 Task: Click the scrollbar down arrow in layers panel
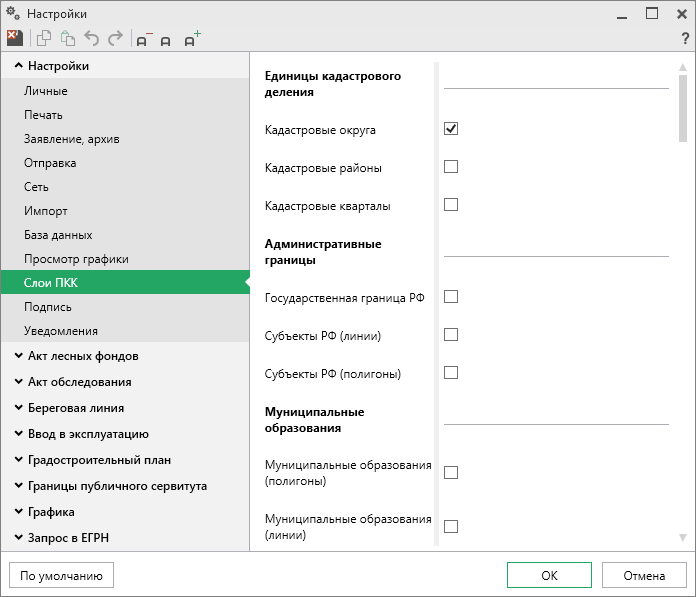[x=683, y=537]
